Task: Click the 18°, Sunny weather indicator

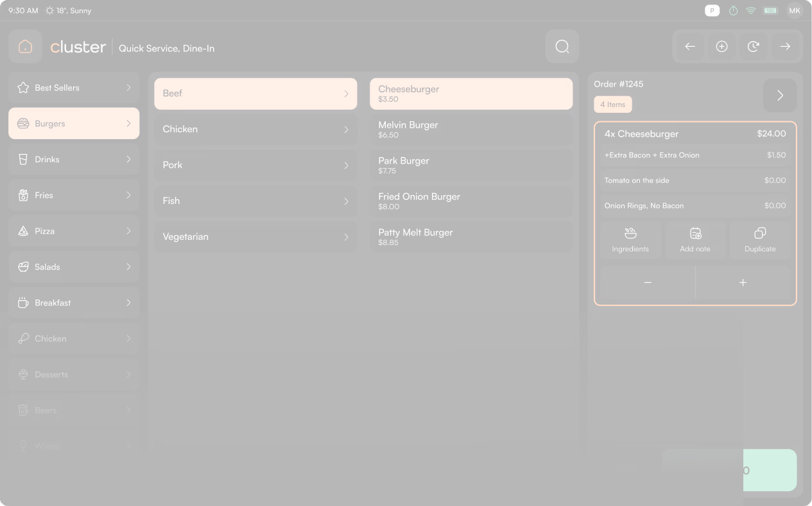Action: tap(69, 11)
